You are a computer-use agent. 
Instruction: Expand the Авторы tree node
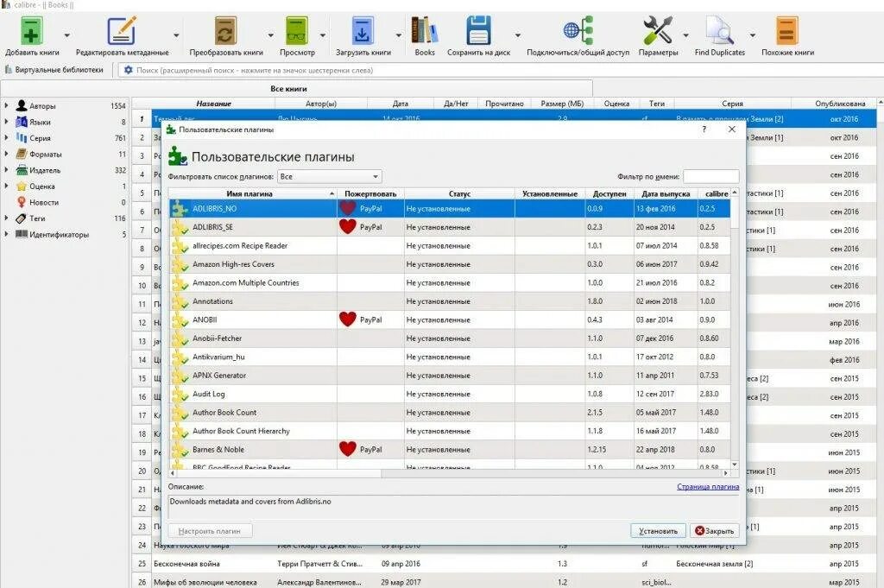(6, 105)
